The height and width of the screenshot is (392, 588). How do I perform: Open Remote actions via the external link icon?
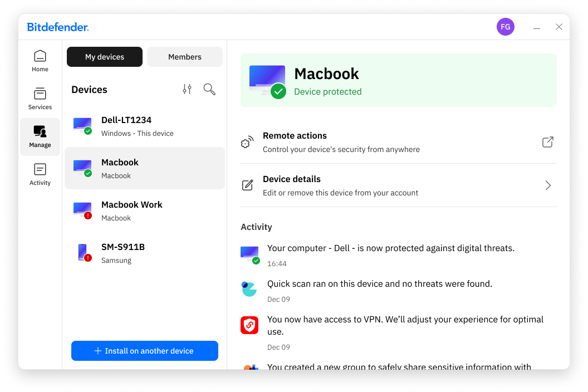547,142
